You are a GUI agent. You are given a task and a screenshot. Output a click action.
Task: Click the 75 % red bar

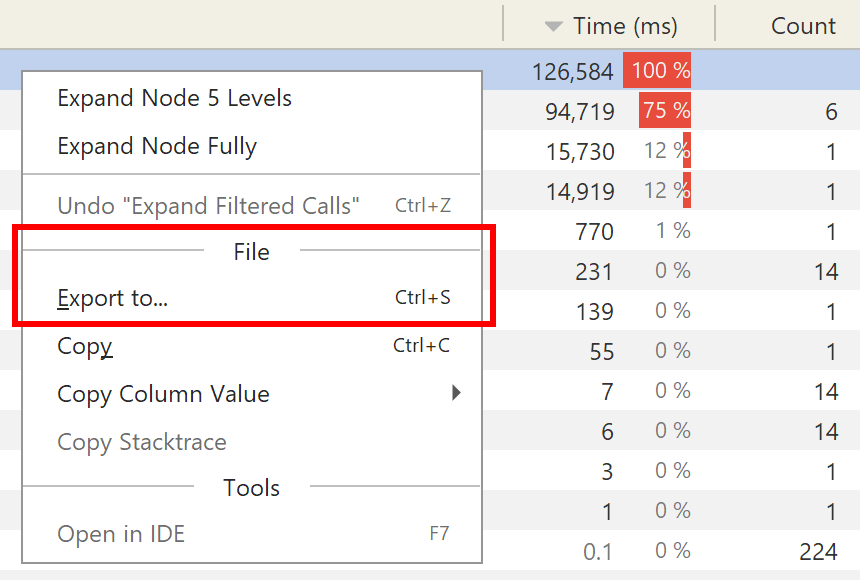(x=665, y=110)
